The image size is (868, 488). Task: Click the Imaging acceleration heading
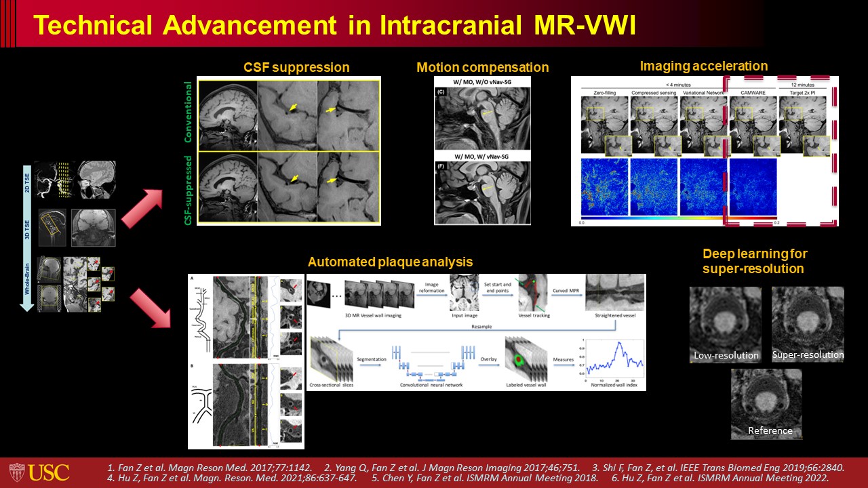[x=703, y=66]
